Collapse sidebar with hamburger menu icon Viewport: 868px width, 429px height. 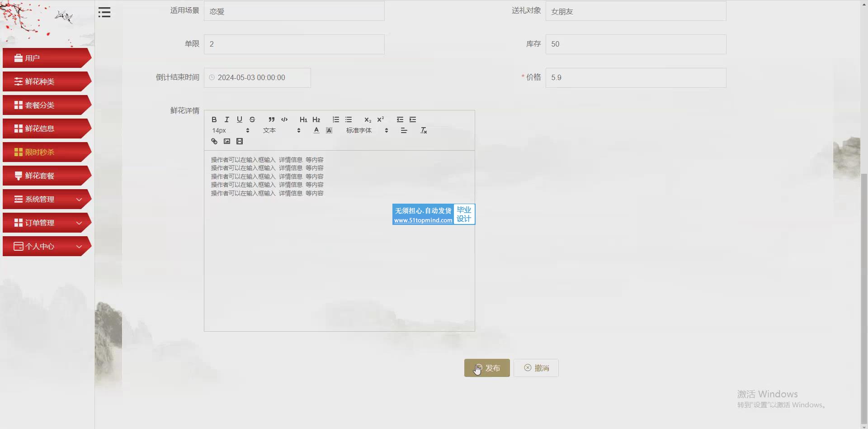point(104,12)
